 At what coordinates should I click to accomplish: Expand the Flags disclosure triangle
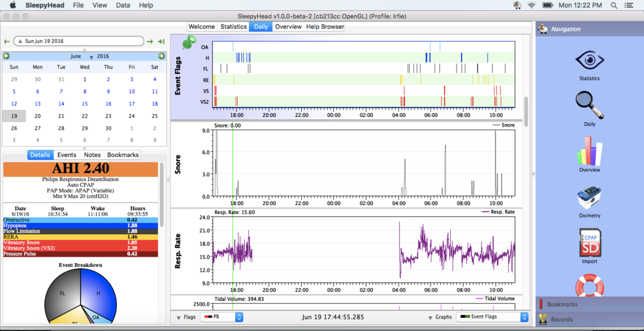tap(179, 317)
